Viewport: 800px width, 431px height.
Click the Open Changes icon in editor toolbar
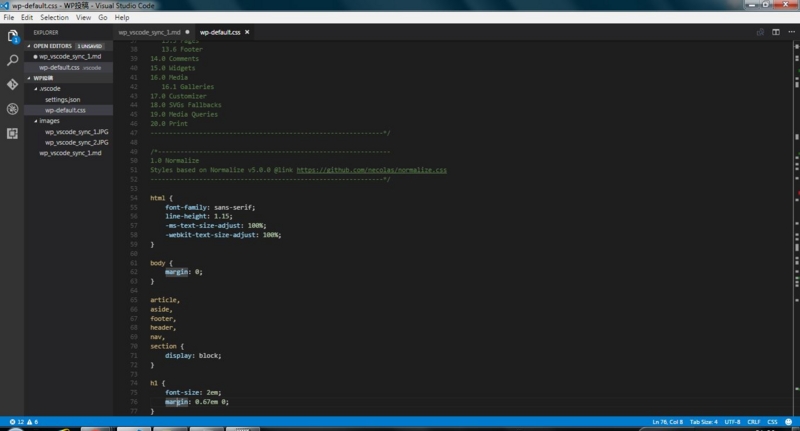[x=760, y=32]
